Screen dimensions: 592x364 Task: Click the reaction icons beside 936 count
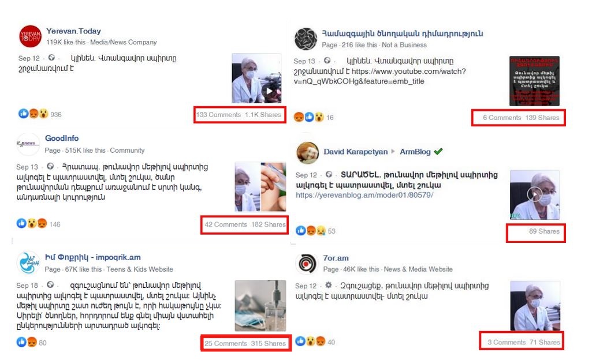(x=33, y=114)
